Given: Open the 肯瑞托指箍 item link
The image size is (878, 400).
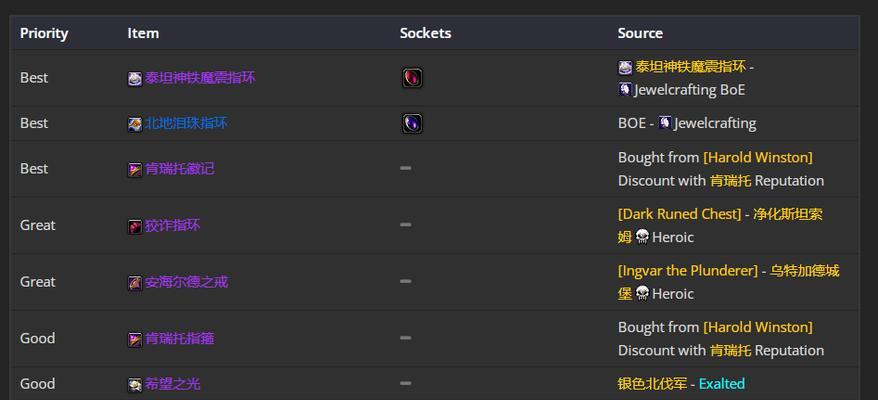Looking at the screenshot, I should coord(180,338).
